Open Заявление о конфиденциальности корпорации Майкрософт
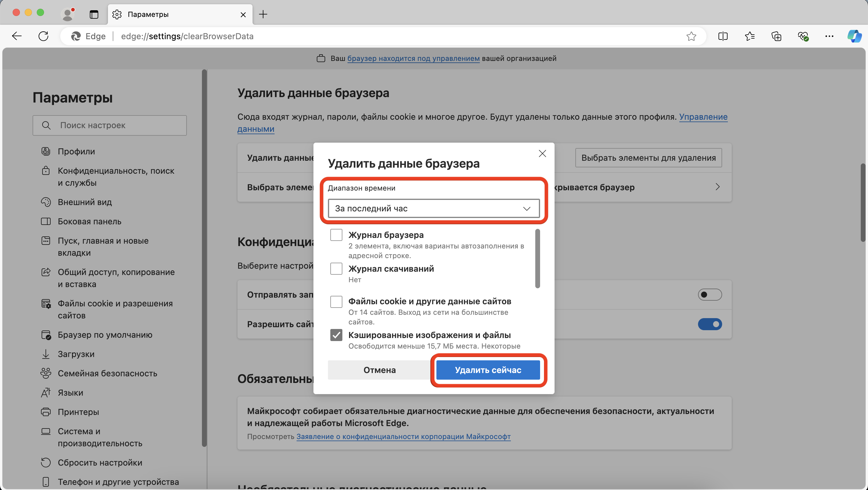 403,436
